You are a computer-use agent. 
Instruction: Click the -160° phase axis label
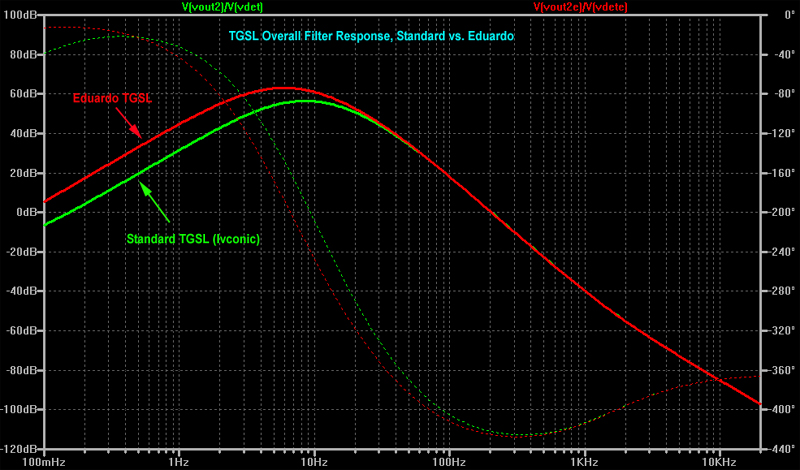781,173
